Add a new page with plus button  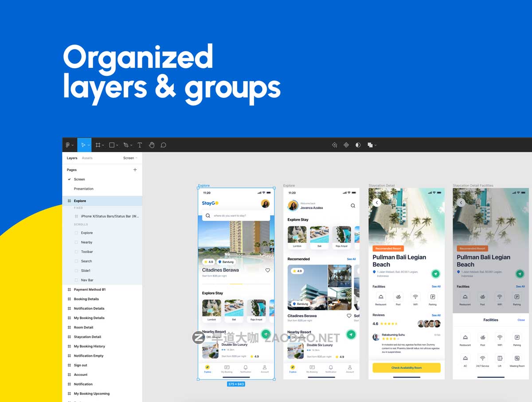click(135, 170)
